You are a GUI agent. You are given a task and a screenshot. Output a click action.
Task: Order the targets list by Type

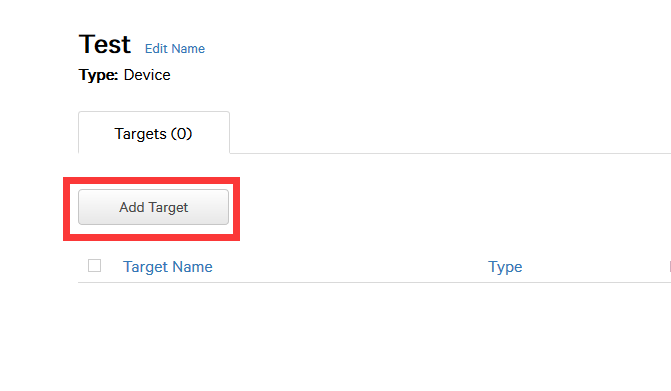505,267
